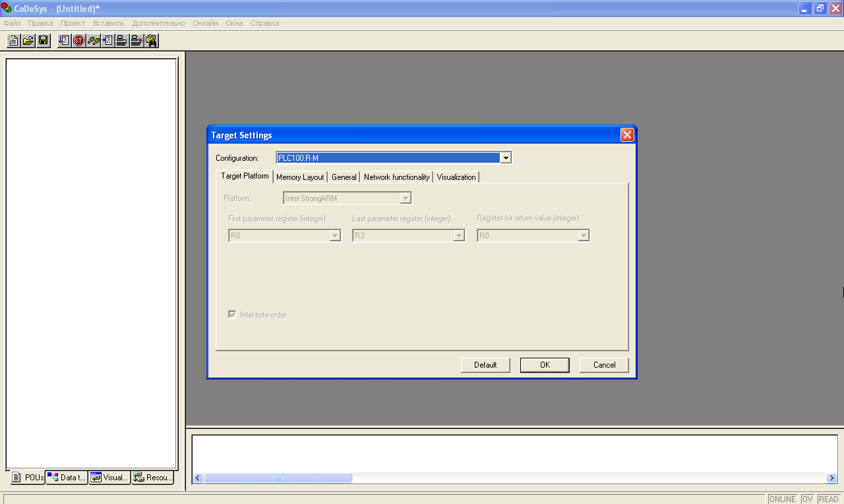Click the binoculars Find icon

pos(152,41)
